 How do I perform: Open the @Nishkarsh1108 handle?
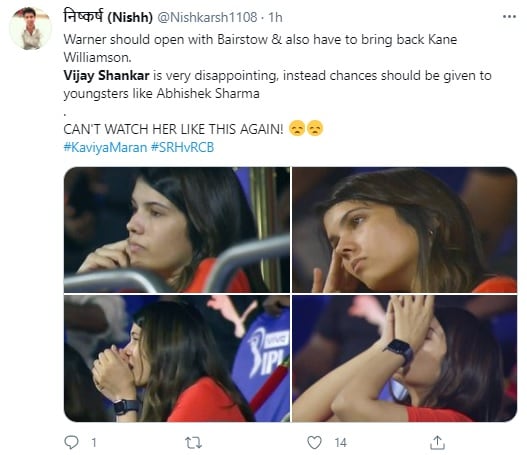(x=207, y=17)
